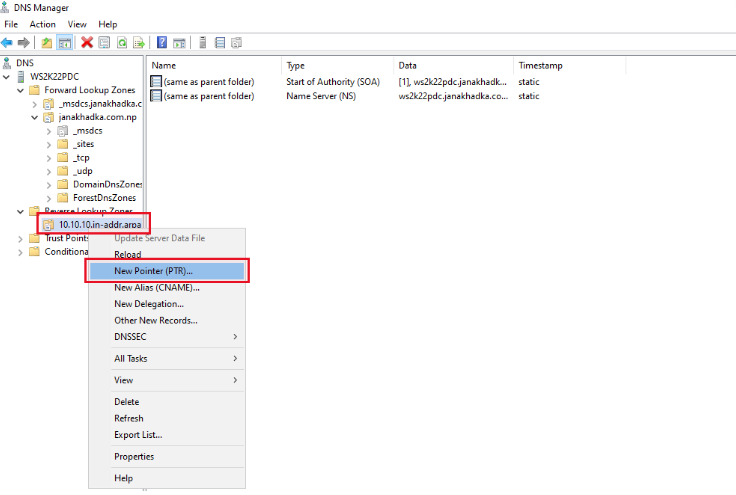Click the server icon in the toolbar
This screenshot has height=495, width=736.
(x=203, y=42)
